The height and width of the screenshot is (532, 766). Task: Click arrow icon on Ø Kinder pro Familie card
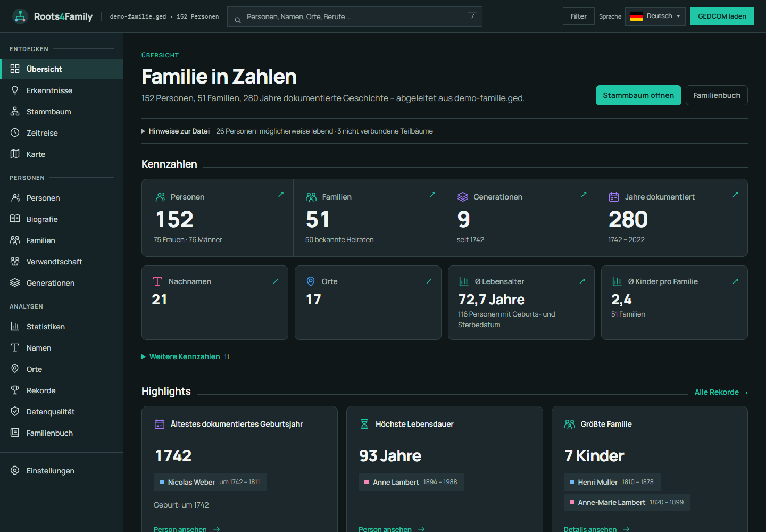point(735,281)
